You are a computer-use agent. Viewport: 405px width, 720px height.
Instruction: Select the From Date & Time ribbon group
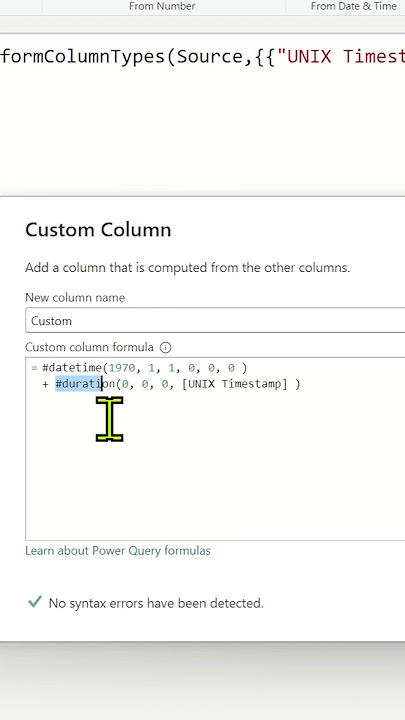coord(354,6)
